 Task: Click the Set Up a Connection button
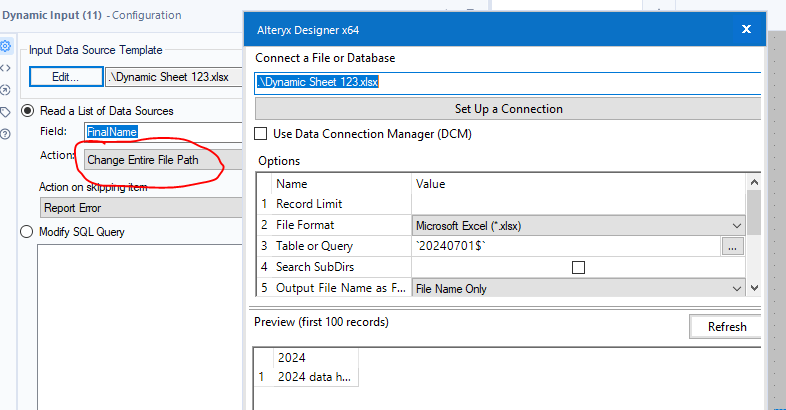pos(508,109)
